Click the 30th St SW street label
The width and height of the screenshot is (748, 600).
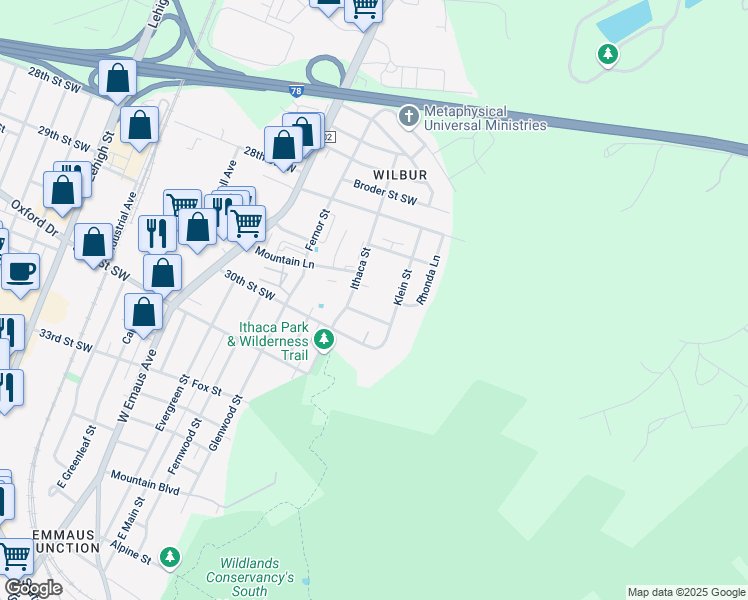pyautogui.click(x=250, y=285)
